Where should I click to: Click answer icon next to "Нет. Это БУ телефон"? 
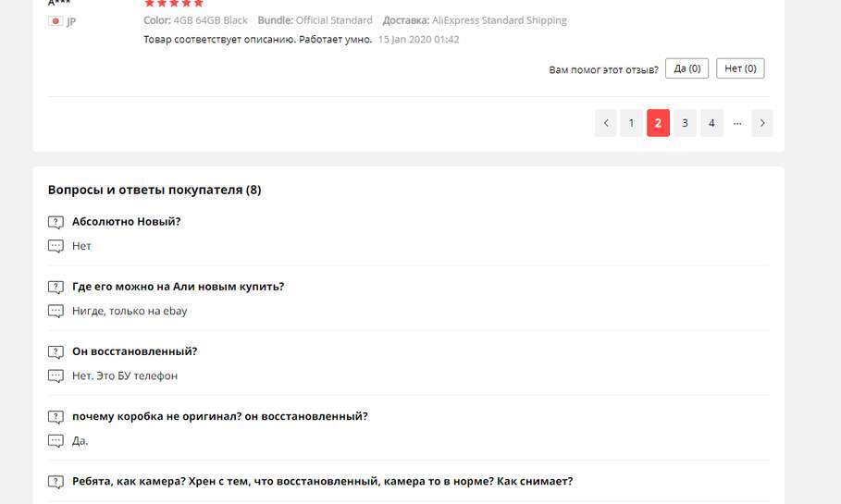click(x=56, y=375)
